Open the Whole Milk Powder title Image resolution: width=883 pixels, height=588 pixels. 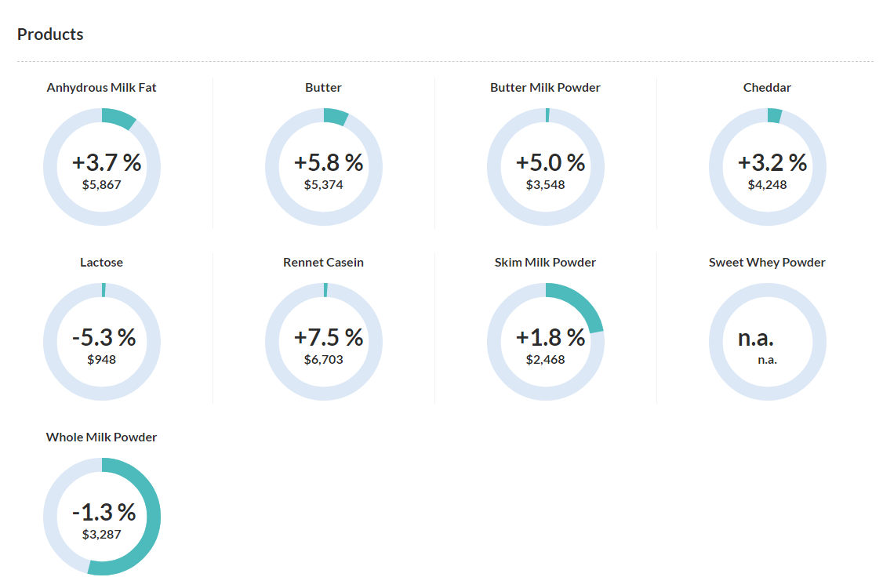tap(101, 437)
